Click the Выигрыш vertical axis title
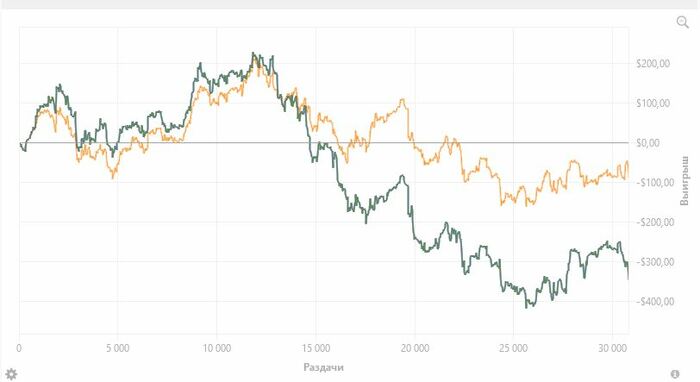700x382 pixels. coord(685,180)
